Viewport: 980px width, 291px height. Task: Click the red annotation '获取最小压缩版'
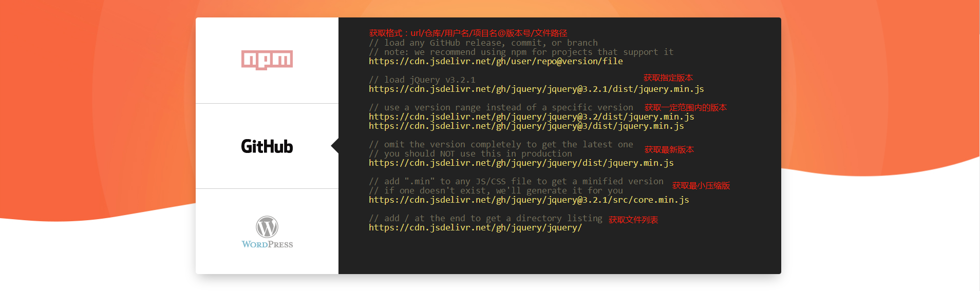(701, 185)
